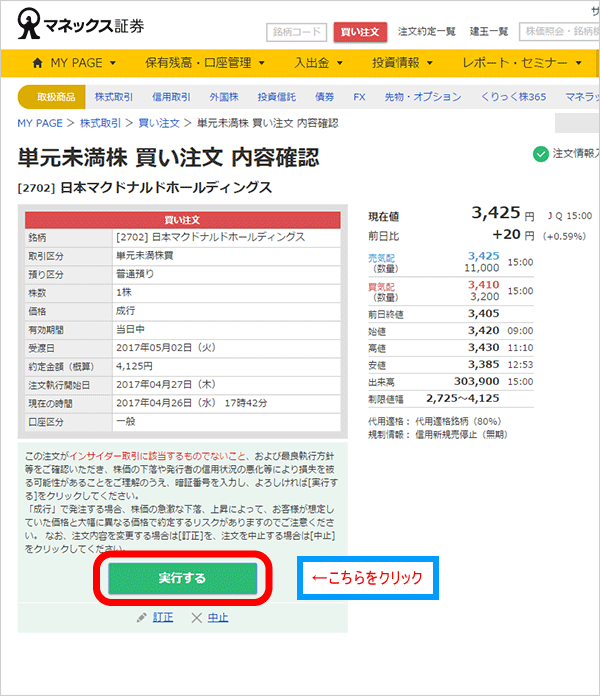
Task: Click the red 買い注文 button in header
Action: [360, 32]
